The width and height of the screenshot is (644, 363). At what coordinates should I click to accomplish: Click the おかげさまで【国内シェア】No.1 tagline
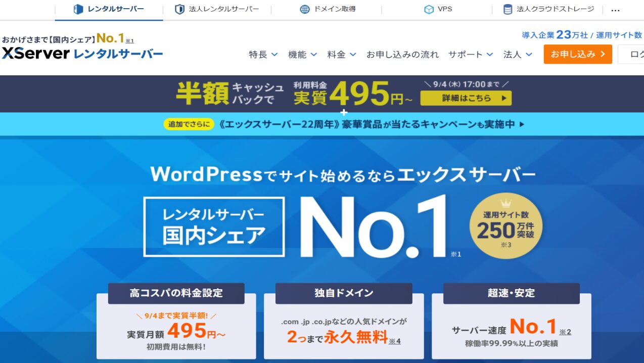68,39
